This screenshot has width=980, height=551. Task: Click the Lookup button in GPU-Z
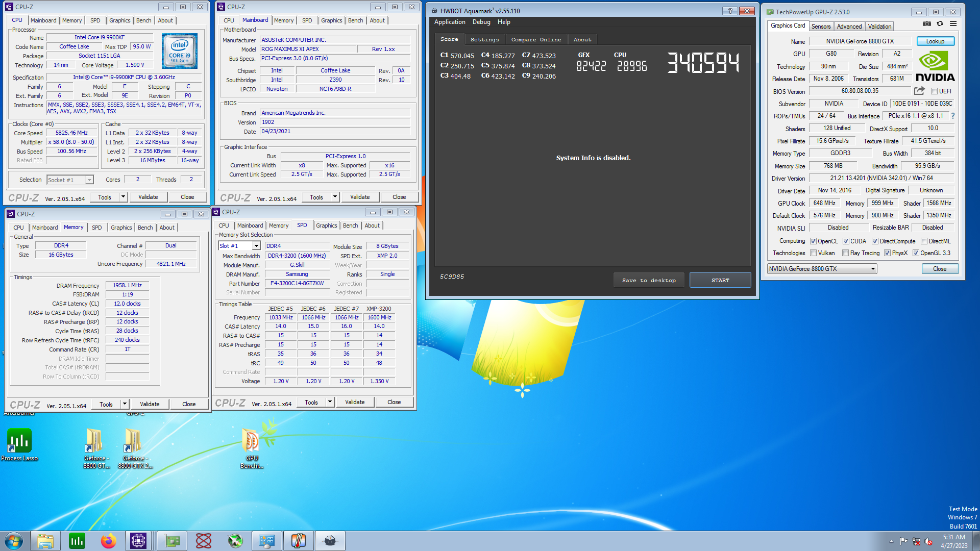tap(935, 41)
